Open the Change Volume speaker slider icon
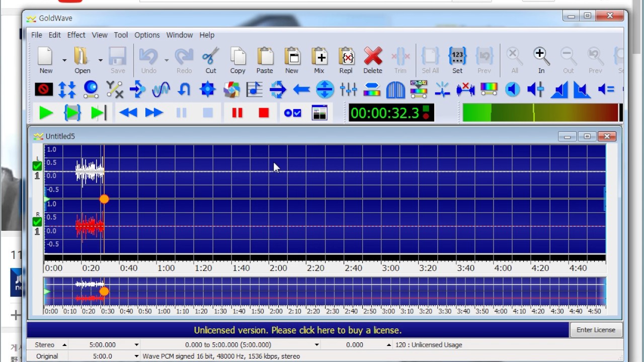 pyautogui.click(x=535, y=89)
